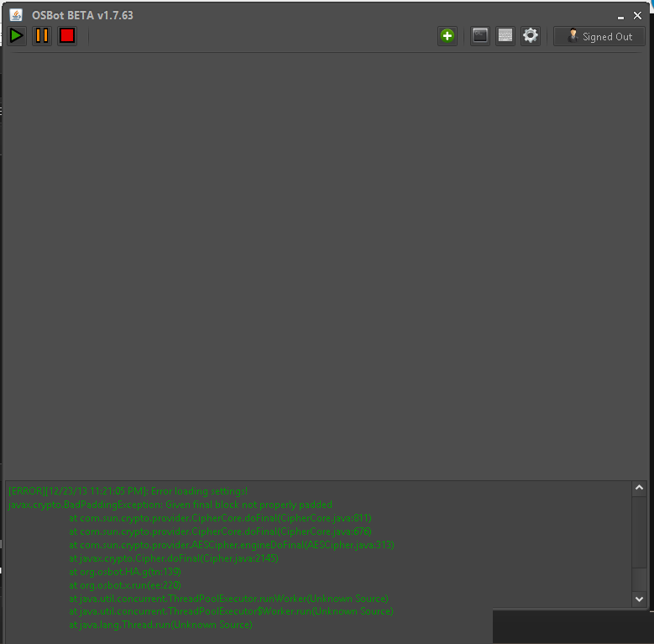Add a new bot with the green plus icon
The image size is (654, 644).
point(447,36)
